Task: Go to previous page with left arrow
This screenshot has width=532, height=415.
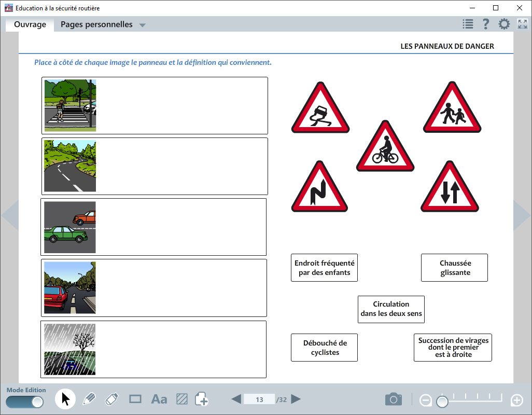Action: [x=236, y=399]
